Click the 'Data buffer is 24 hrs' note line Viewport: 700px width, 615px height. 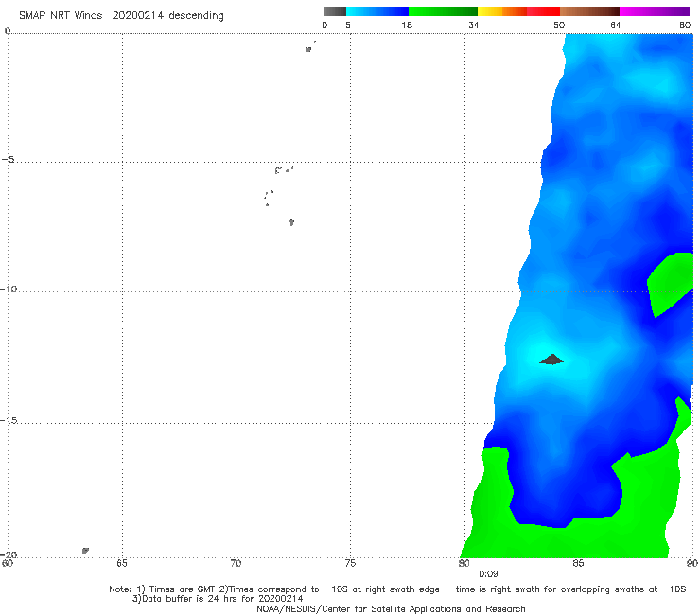[x=218, y=599]
